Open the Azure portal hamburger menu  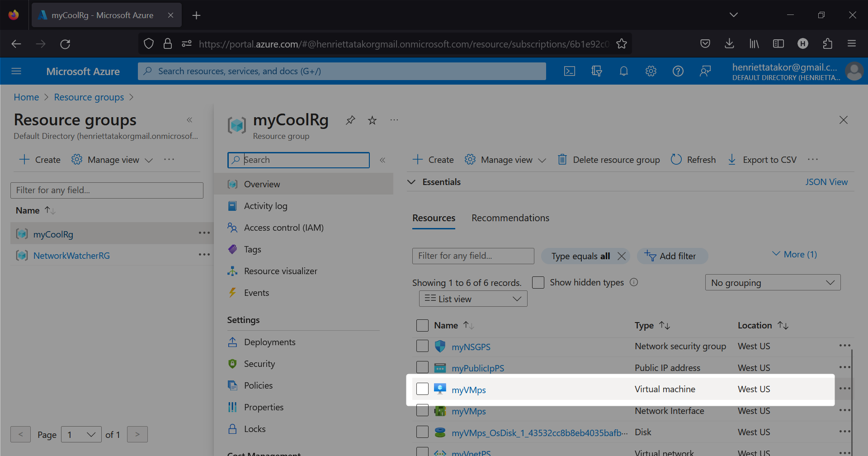click(16, 71)
